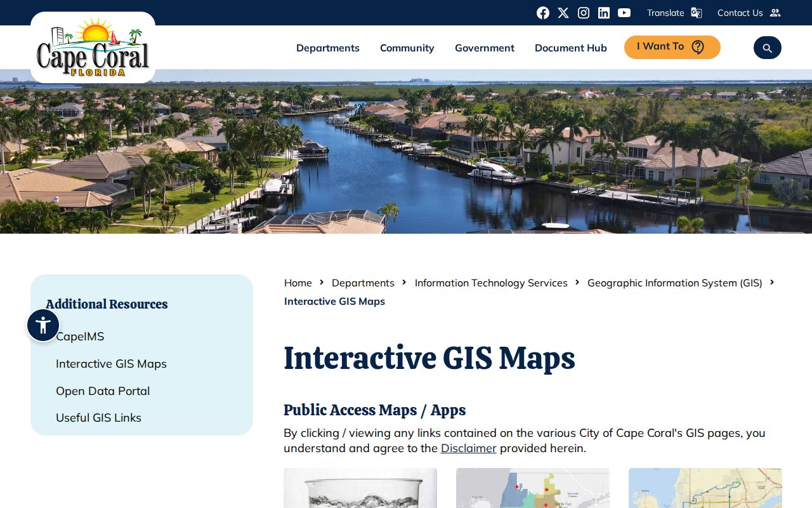The height and width of the screenshot is (508, 812).
Task: Open CapeIMS in Additional Resources
Action: pyautogui.click(x=80, y=337)
